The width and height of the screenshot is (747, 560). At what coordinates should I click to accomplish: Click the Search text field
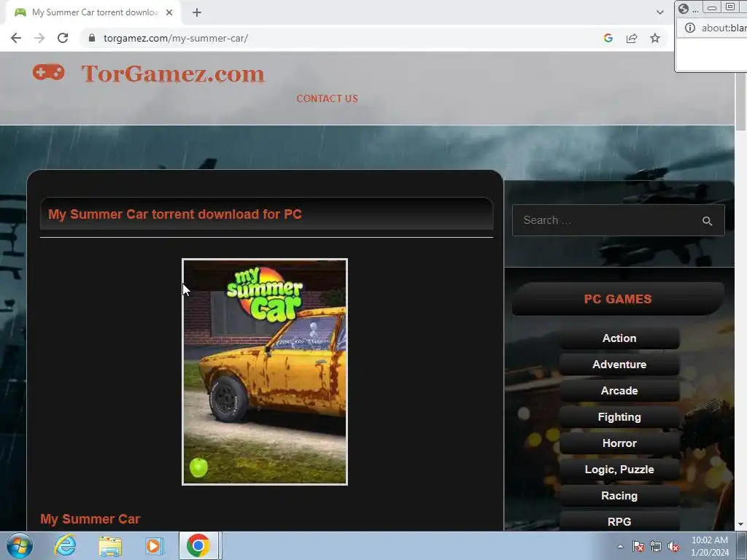click(608, 220)
